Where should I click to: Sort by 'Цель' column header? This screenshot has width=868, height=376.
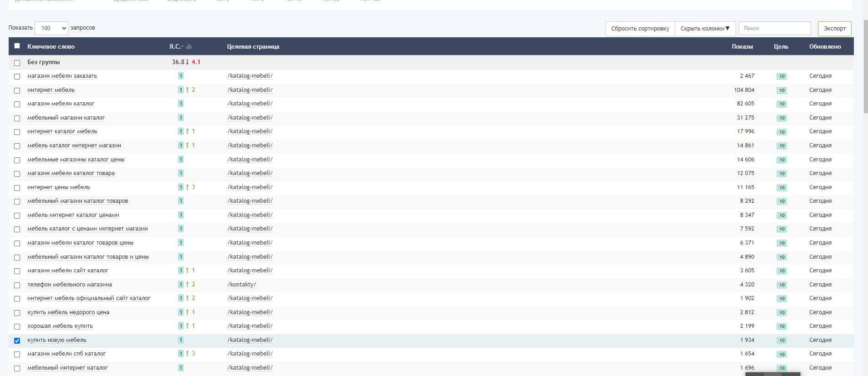click(x=781, y=46)
